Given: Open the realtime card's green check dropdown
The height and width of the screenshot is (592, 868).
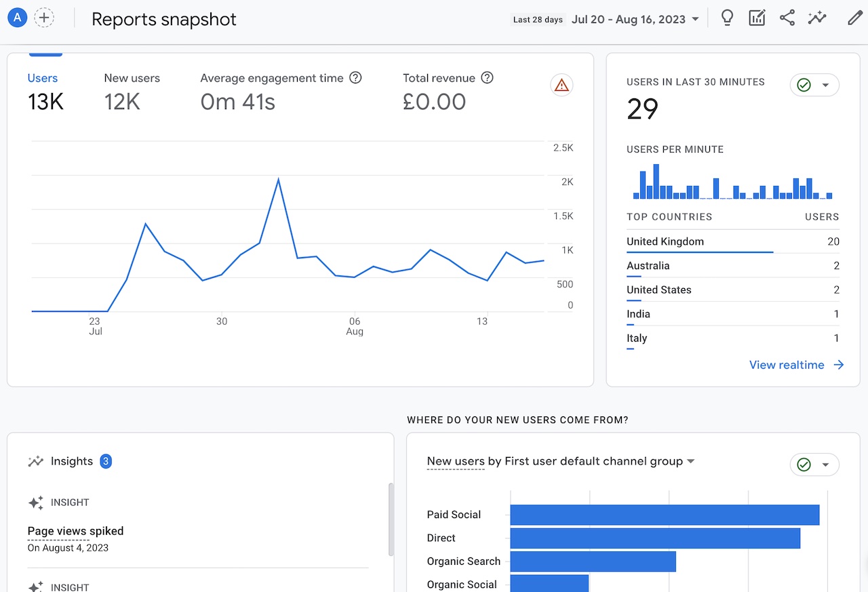Looking at the screenshot, I should pos(814,85).
